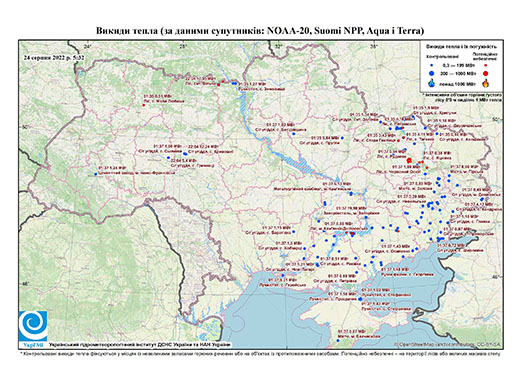Select the large blue circle legend symbol
Viewport: 520px width, 368px height.
pyautogui.click(x=432, y=73)
